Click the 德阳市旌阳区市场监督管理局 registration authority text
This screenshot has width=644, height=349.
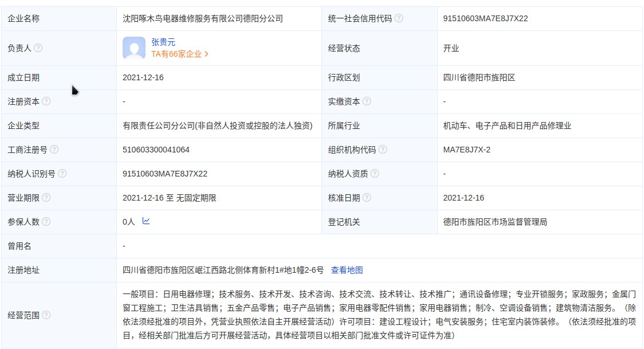[x=495, y=222]
